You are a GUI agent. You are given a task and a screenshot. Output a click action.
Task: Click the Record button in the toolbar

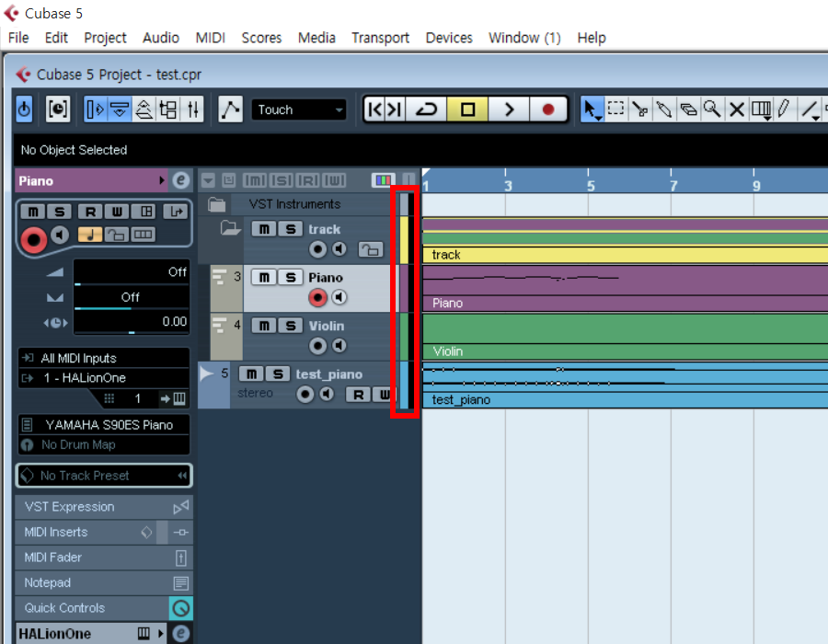tap(548, 109)
